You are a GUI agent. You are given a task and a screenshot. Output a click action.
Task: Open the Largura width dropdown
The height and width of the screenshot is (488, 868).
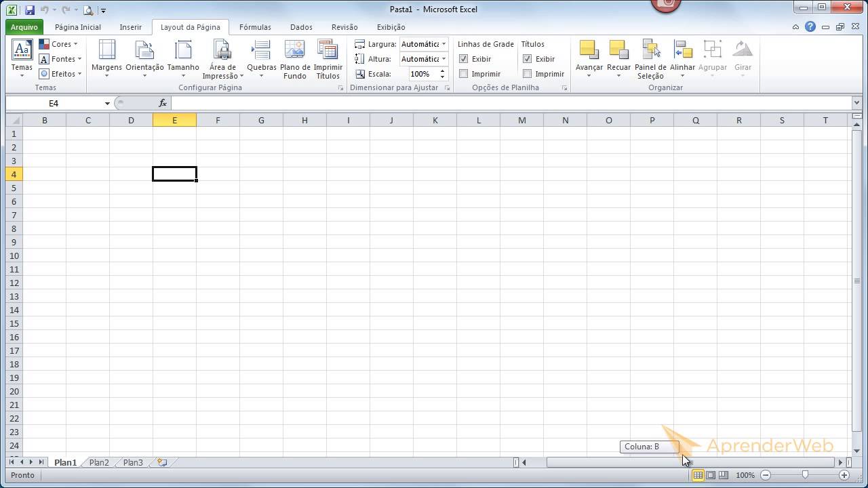444,44
